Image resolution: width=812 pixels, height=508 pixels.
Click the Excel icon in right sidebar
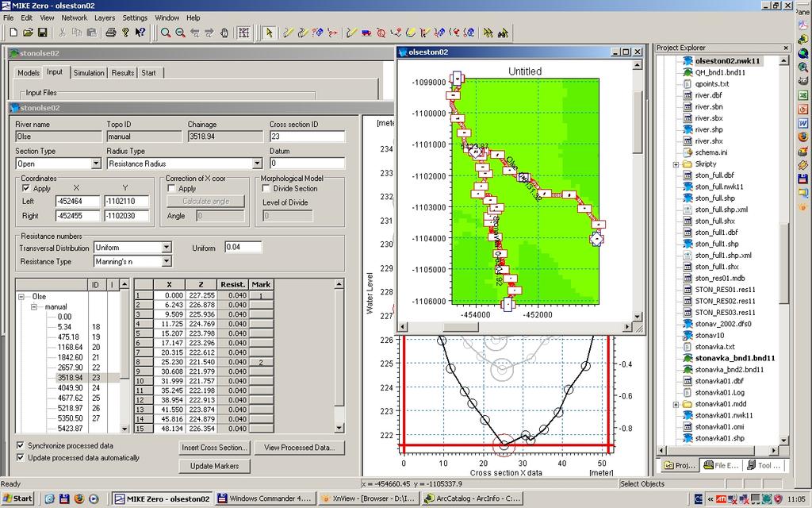coord(802,95)
